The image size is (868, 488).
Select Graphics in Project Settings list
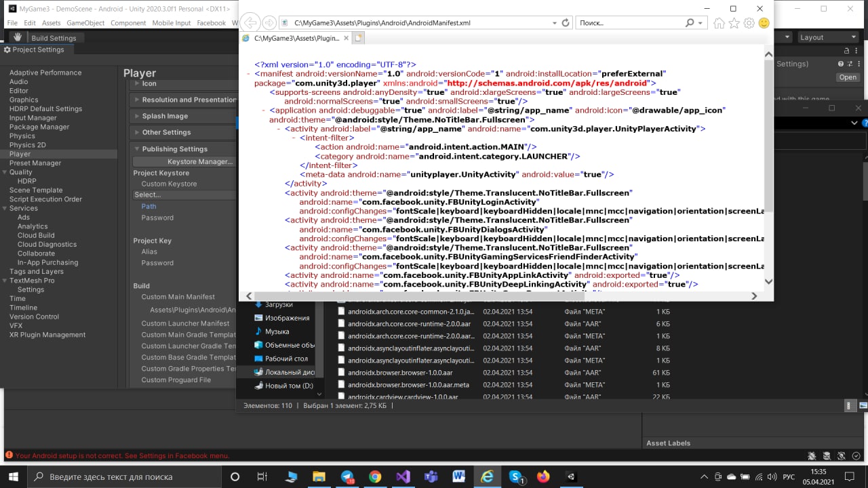[24, 100]
